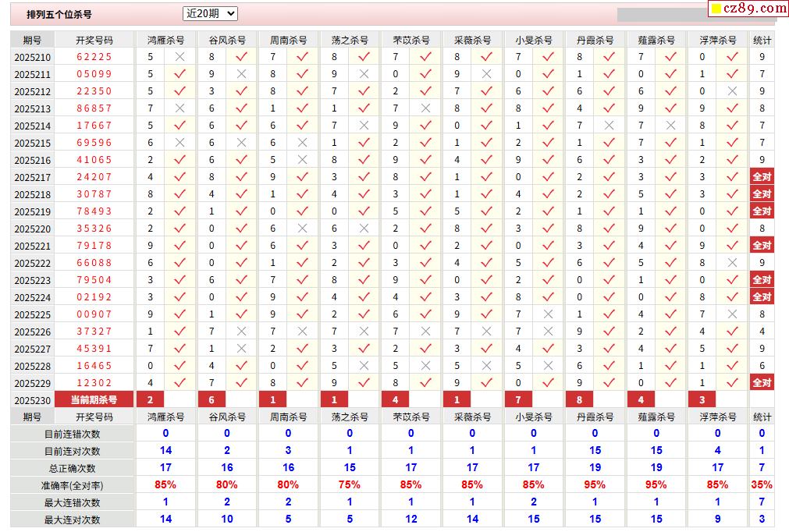Click the red check for 鸿雁杀号 in row 2025212
This screenshot has height=532, width=789.
(x=179, y=91)
